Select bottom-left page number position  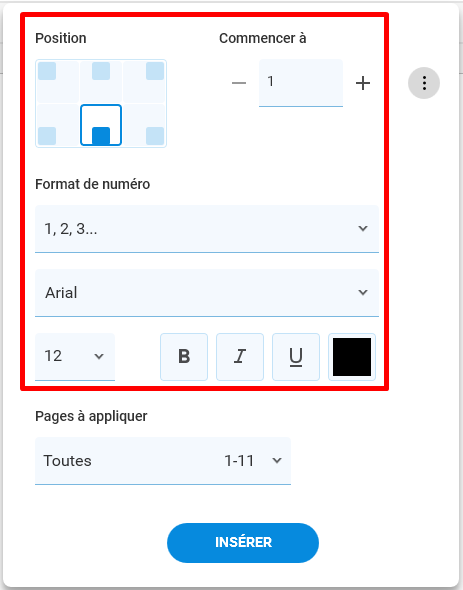58,125
